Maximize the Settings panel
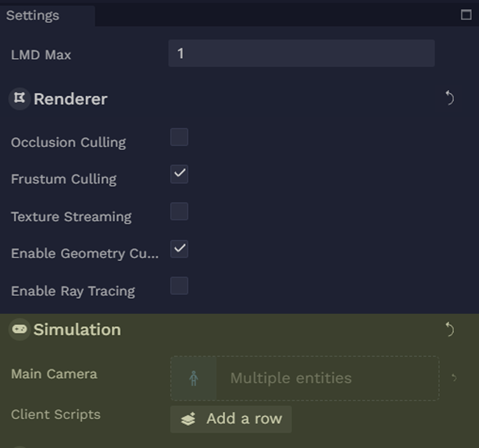479x448 pixels. pyautogui.click(x=466, y=14)
